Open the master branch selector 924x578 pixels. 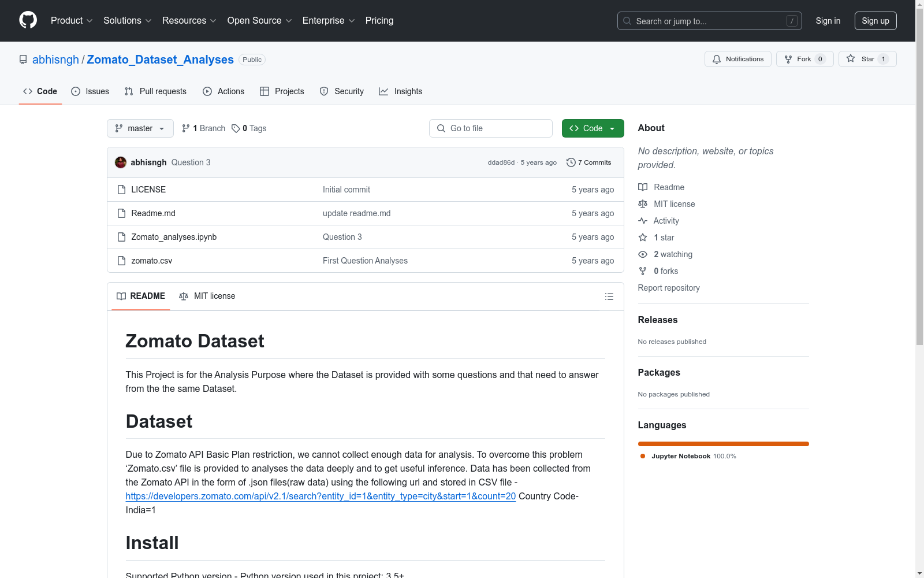pyautogui.click(x=140, y=128)
